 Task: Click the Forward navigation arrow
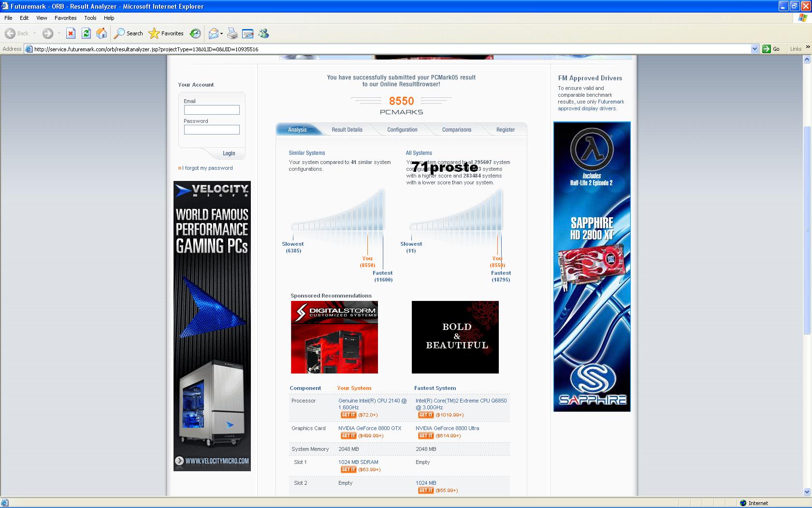pyautogui.click(x=48, y=33)
